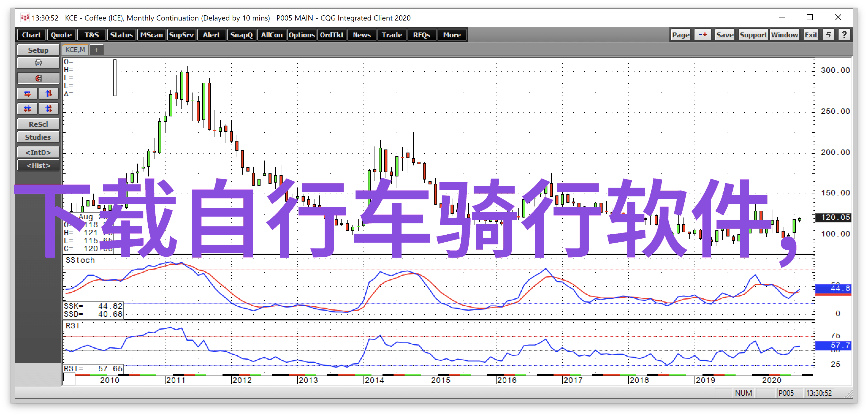Click the vertical swap arrows icon
868x416 pixels.
click(49, 93)
